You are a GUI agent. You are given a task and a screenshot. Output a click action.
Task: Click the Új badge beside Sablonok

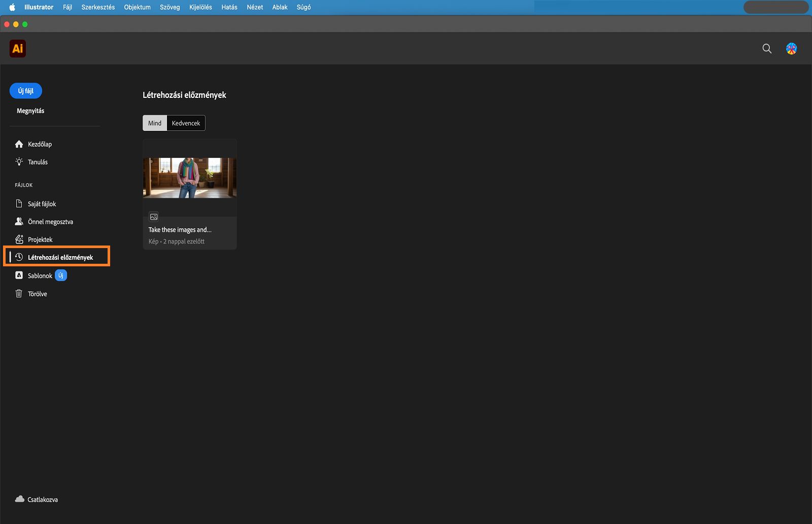(x=61, y=275)
